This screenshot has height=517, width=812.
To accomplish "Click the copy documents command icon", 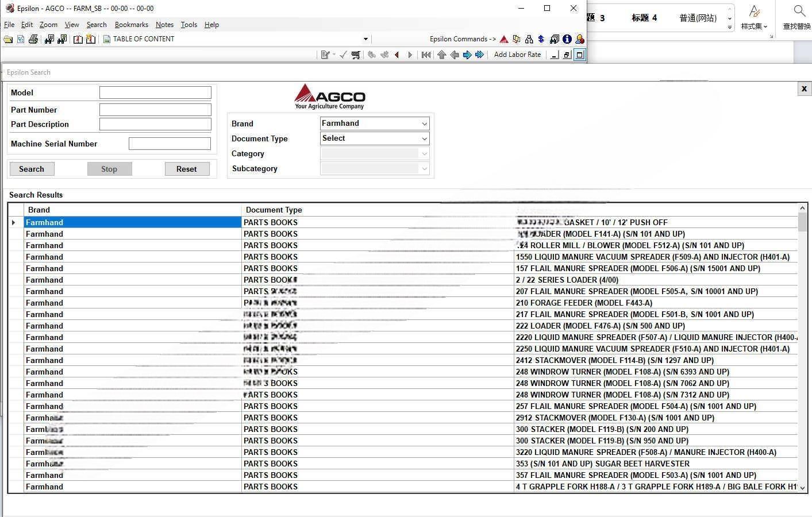I will 516,39.
